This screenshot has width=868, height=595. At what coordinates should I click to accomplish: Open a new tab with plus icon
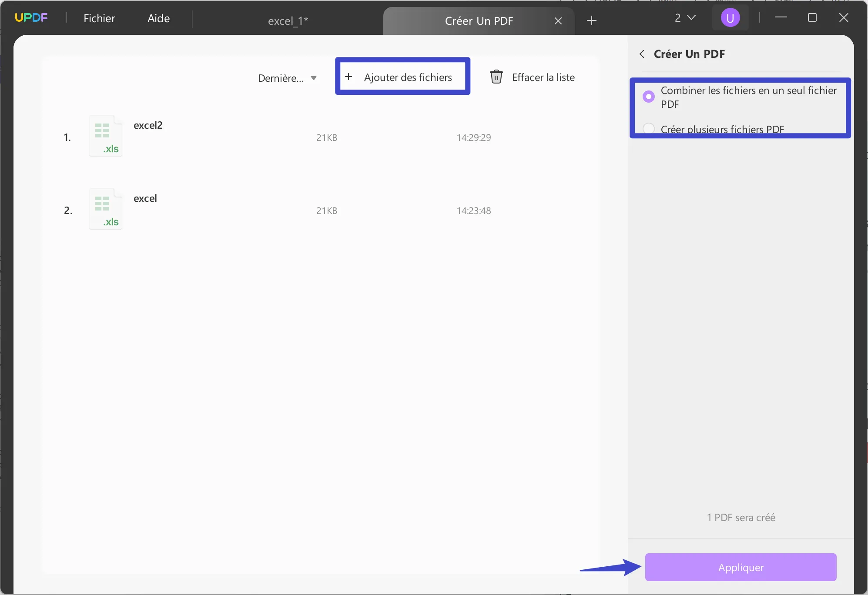[591, 20]
